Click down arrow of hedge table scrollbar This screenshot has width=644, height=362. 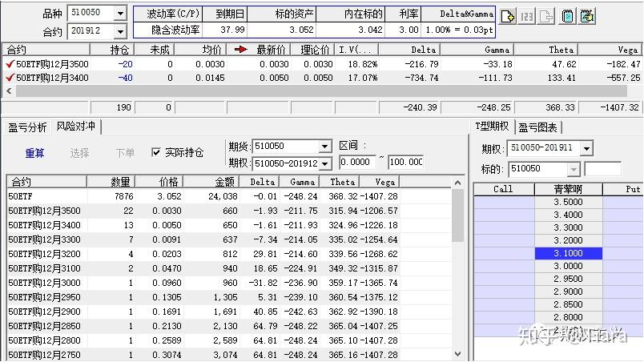(x=458, y=353)
